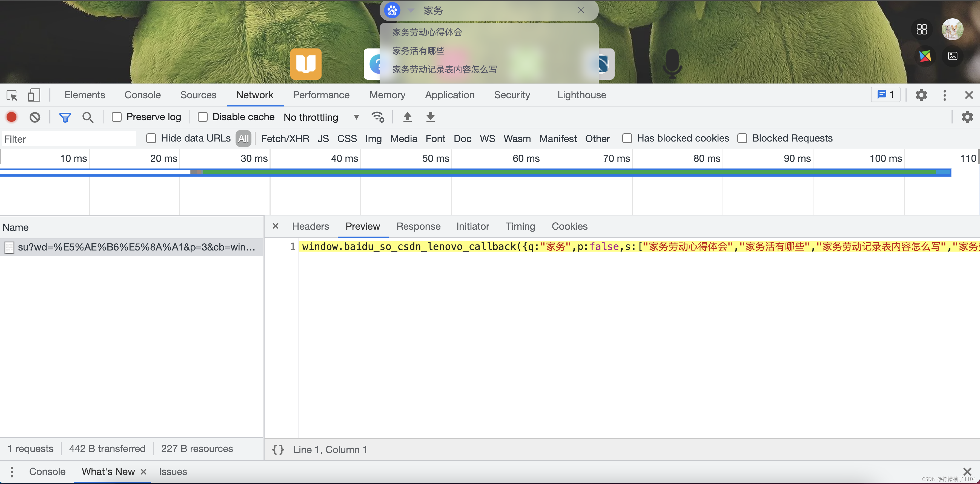Select the Console panel tab
Image resolution: width=980 pixels, height=484 pixels.
(x=142, y=95)
